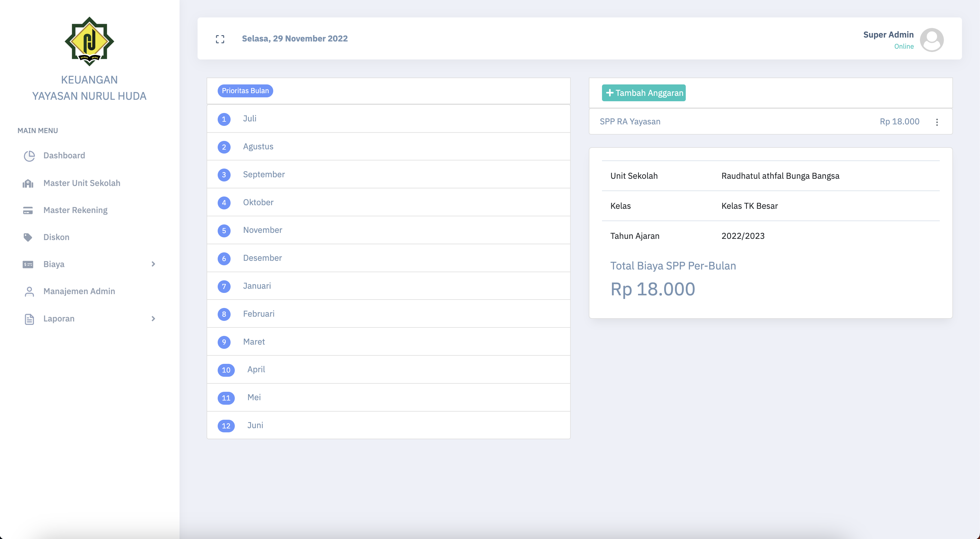This screenshot has width=980, height=539.
Task: Select the number 5 badge for November
Action: [224, 231]
